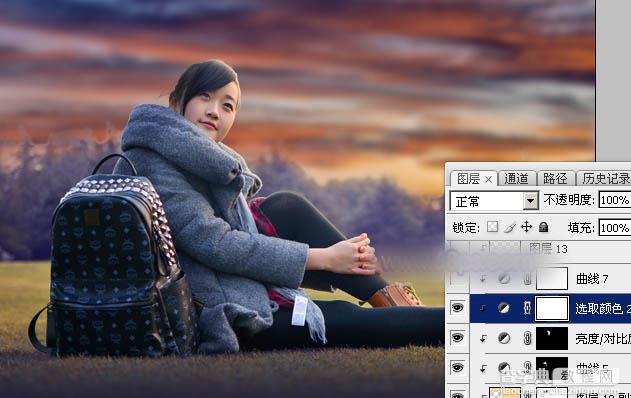Hide the 亮度/对比度 layer
631x398 pixels.
(458, 338)
